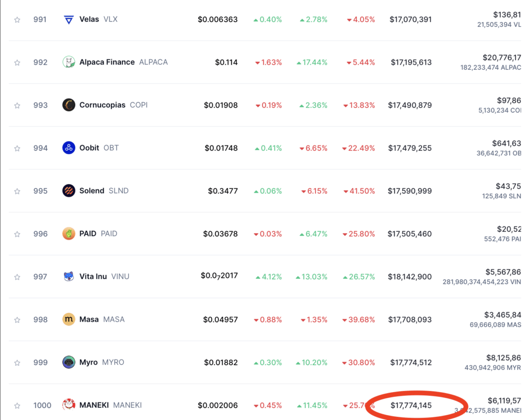The image size is (528, 420).
Task: Open the Cornucopias COPI coin page
Action: (x=113, y=105)
